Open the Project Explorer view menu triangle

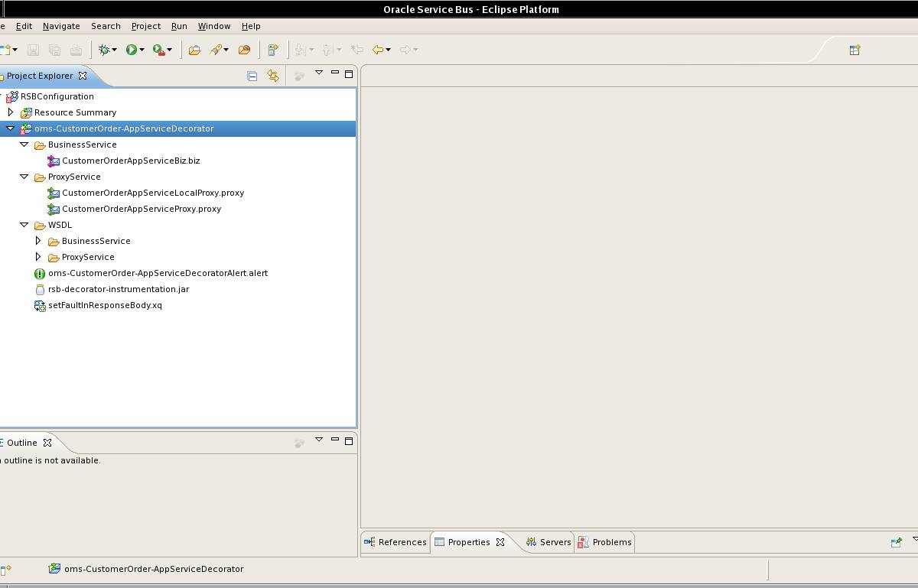click(x=319, y=73)
